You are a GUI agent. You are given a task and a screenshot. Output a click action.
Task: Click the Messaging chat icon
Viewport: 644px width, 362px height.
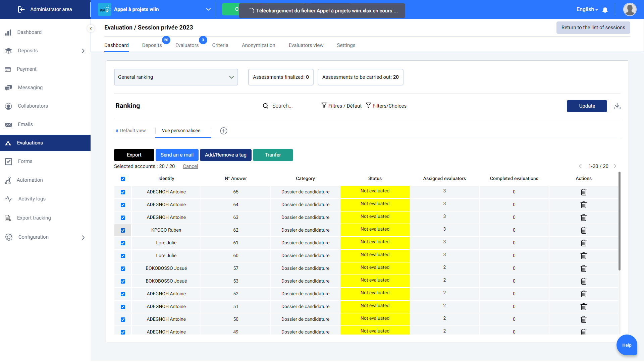tap(9, 88)
